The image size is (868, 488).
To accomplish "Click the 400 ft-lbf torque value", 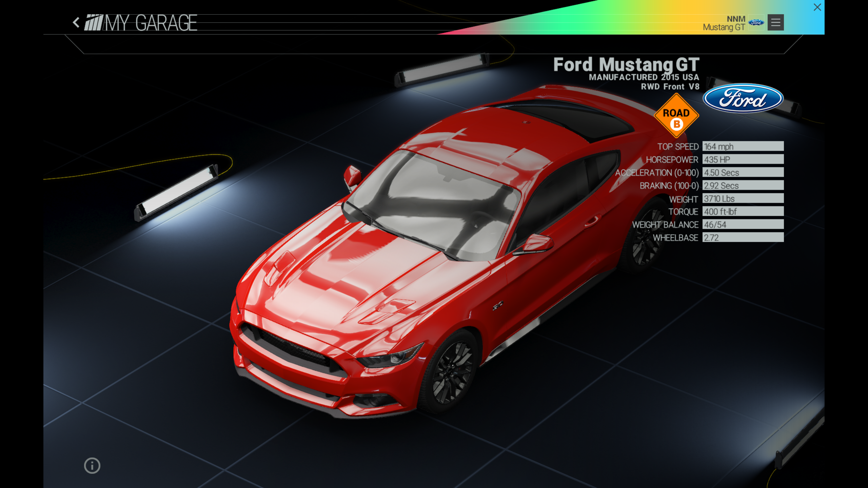I will 743,211.
